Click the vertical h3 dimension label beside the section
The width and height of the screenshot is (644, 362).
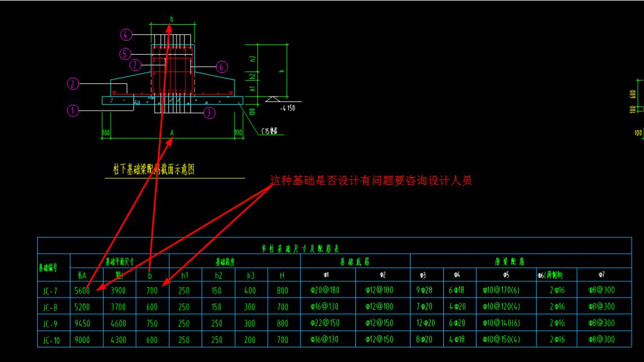(x=253, y=59)
